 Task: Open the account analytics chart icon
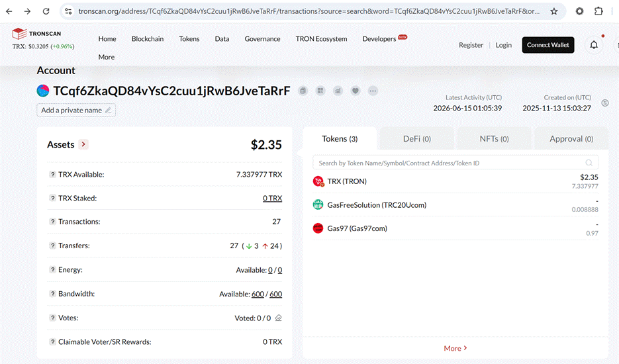tap(338, 91)
